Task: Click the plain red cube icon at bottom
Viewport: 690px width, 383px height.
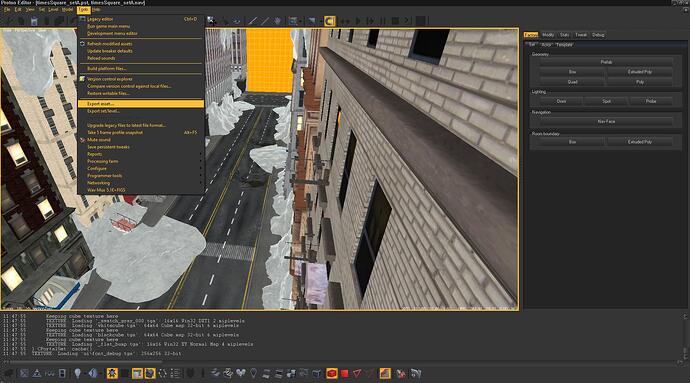Action: point(345,373)
